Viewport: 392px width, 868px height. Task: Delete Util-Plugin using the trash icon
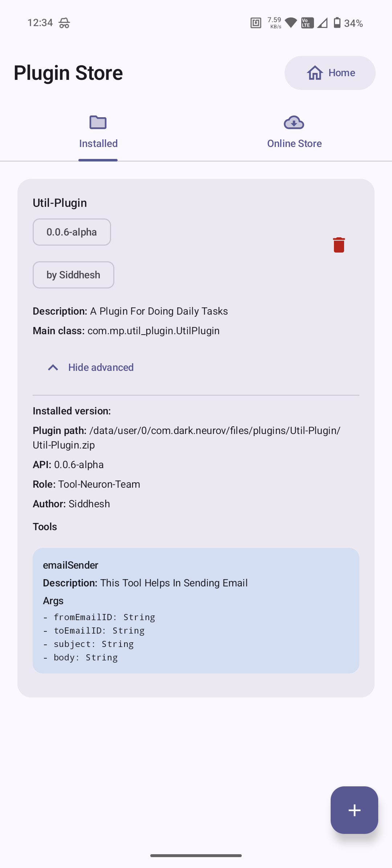339,245
